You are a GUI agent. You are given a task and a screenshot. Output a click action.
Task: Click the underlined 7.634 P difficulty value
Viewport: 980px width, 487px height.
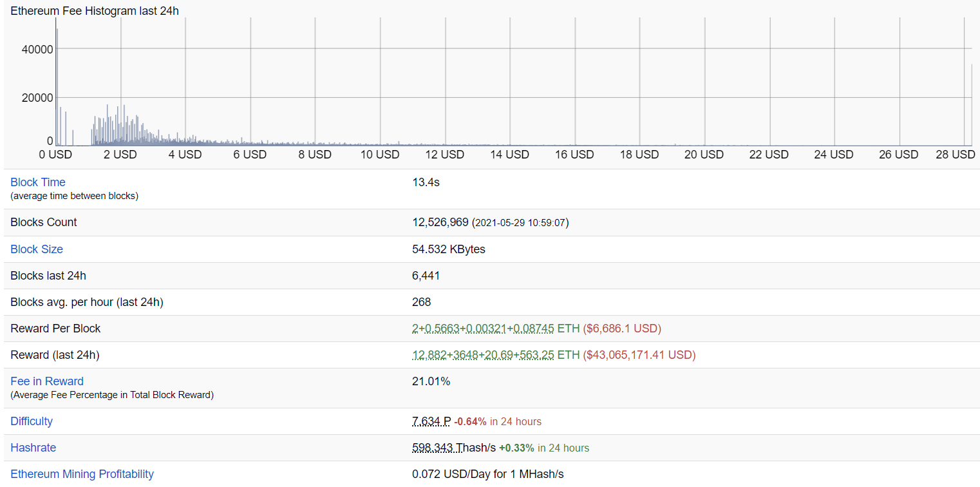431,421
